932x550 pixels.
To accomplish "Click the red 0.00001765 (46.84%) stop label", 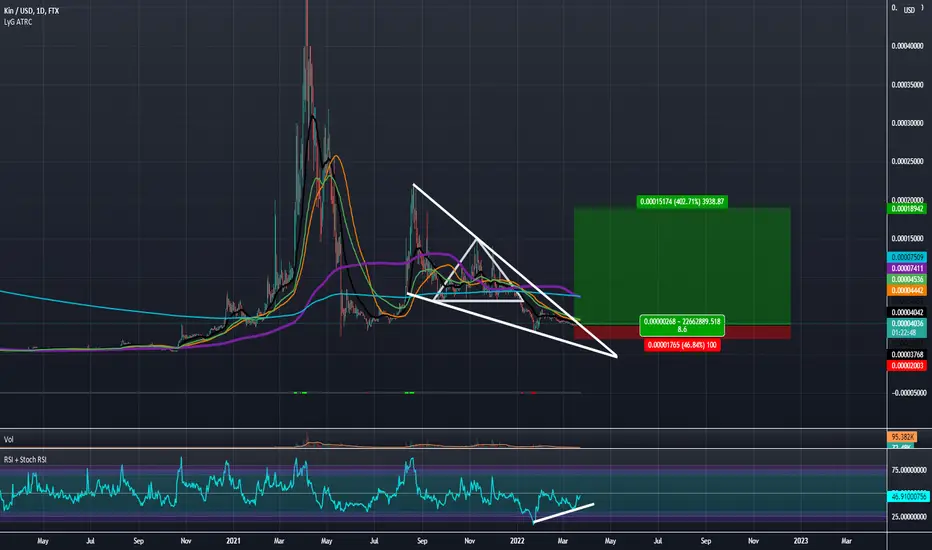I will [682, 345].
